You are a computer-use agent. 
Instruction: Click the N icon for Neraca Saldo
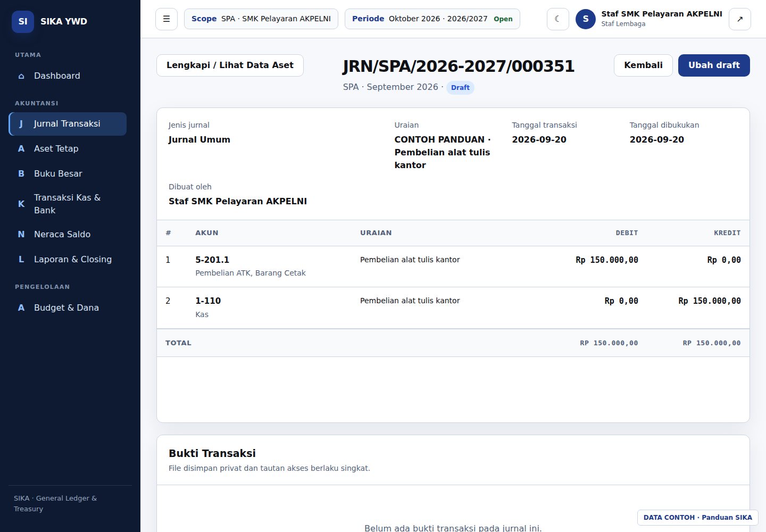click(x=21, y=235)
